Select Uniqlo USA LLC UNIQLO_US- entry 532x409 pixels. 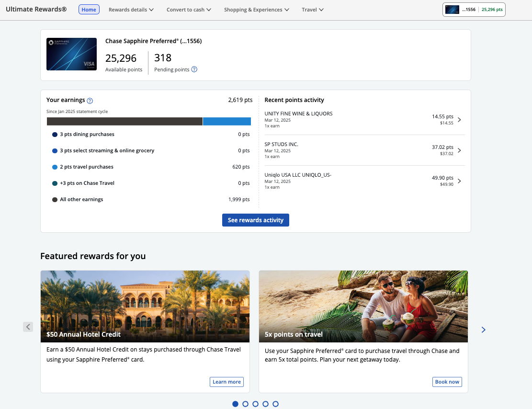[364, 181]
